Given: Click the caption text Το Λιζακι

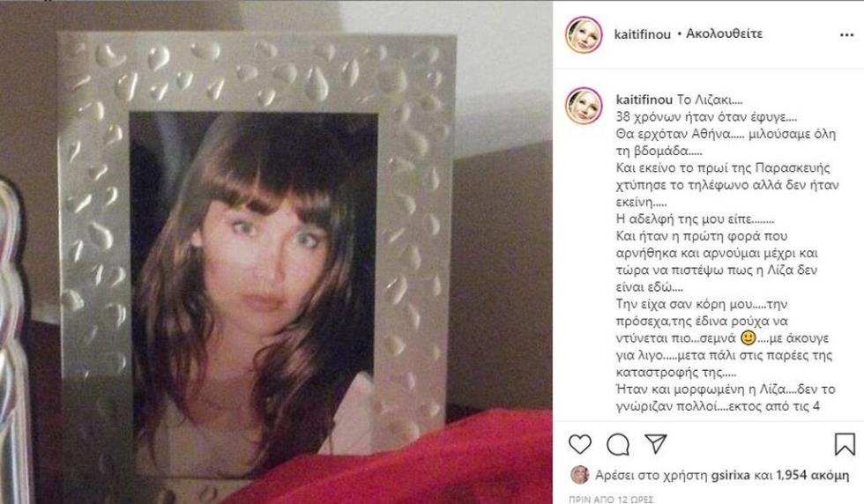Looking at the screenshot, I should pyautogui.click(x=710, y=100).
